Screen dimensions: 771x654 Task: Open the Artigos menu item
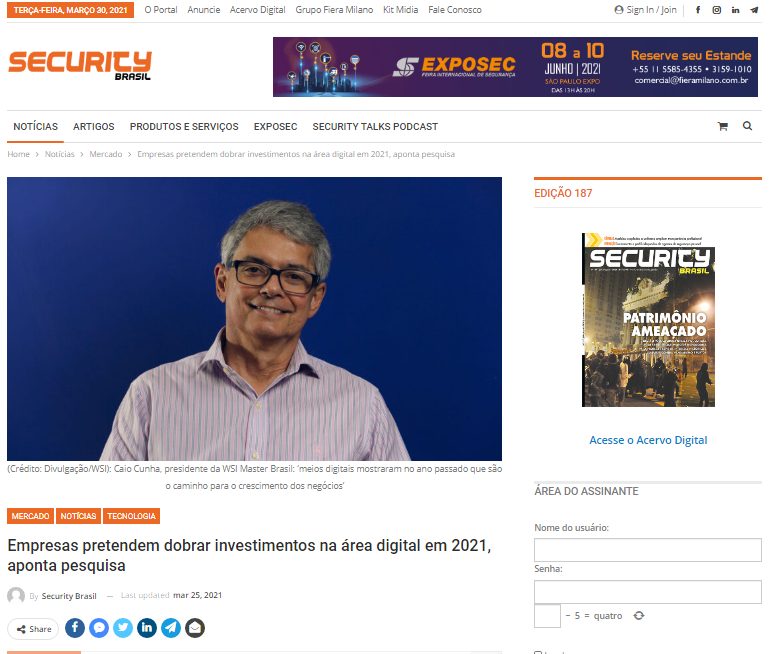[94, 127]
